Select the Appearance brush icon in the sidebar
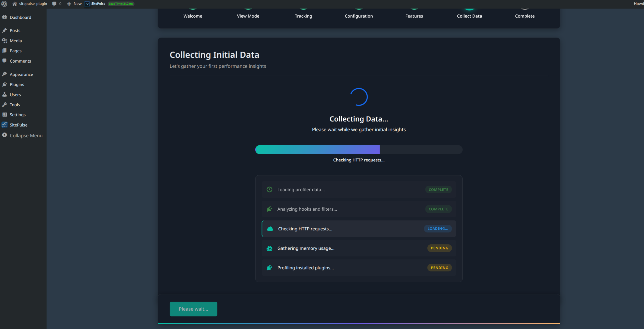Viewport: 644px width, 329px height. [x=4, y=74]
